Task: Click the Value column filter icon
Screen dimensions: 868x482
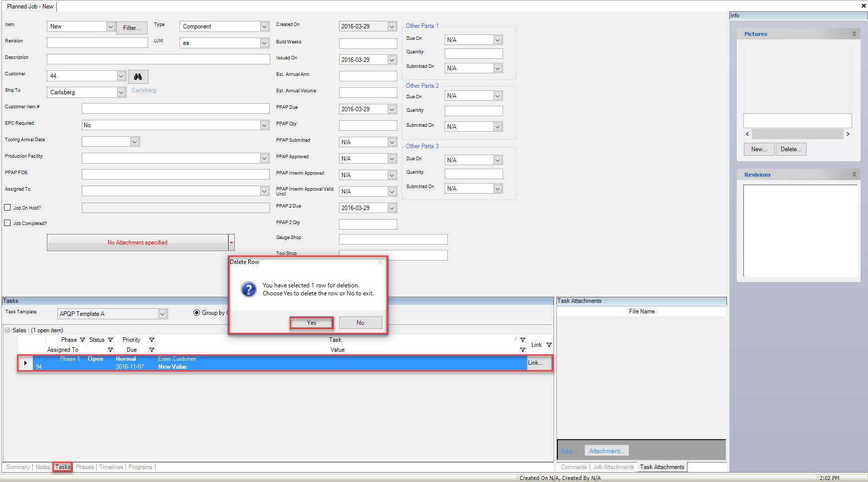Action: click(522, 350)
